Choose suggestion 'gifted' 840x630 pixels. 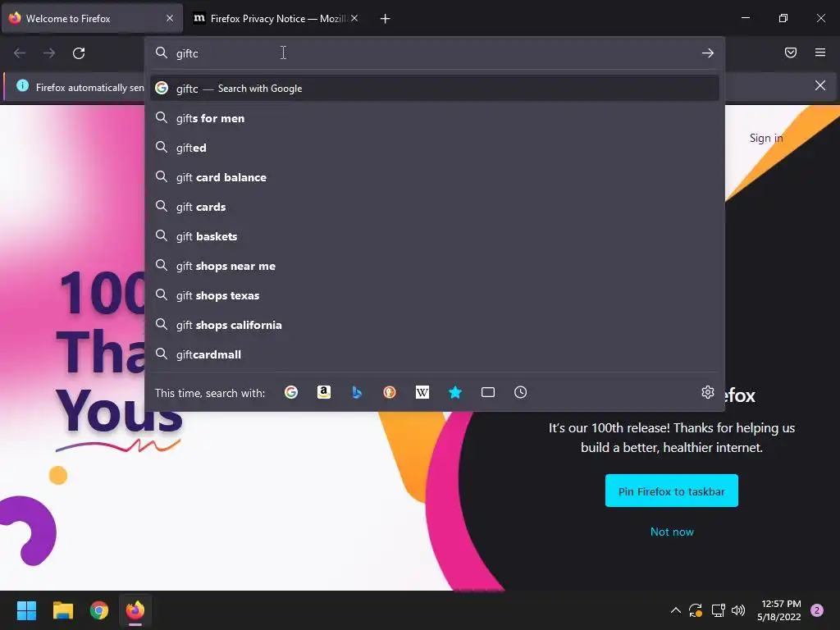click(435, 148)
